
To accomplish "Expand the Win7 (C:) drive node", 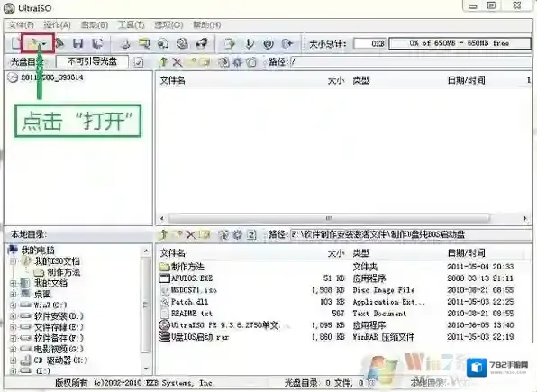I will 13,305.
